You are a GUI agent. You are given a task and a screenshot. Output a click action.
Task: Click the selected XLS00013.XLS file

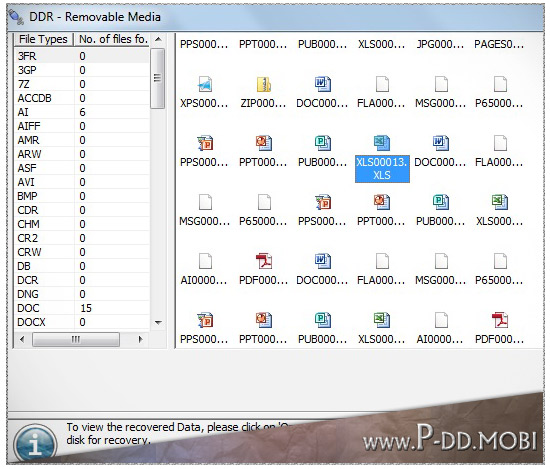point(382,168)
